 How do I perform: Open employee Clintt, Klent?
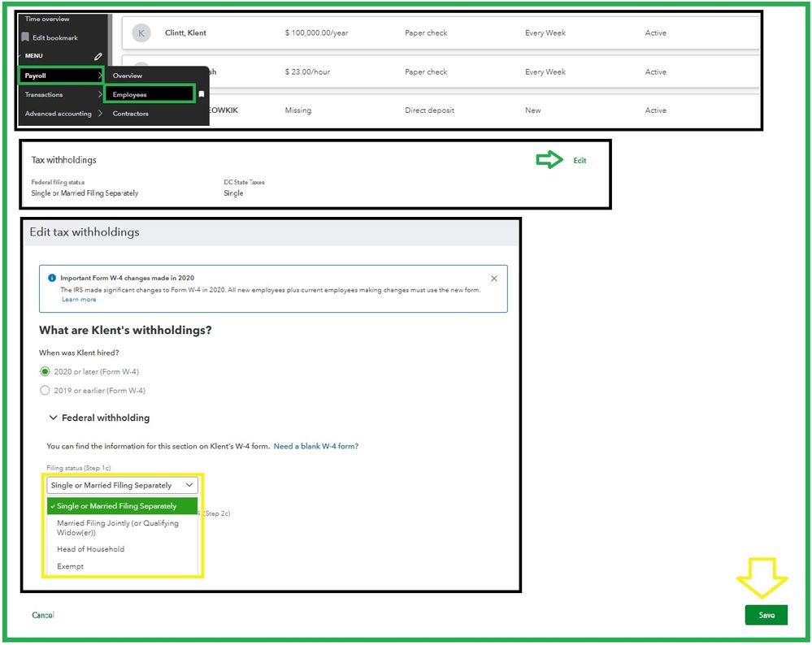tap(185, 32)
